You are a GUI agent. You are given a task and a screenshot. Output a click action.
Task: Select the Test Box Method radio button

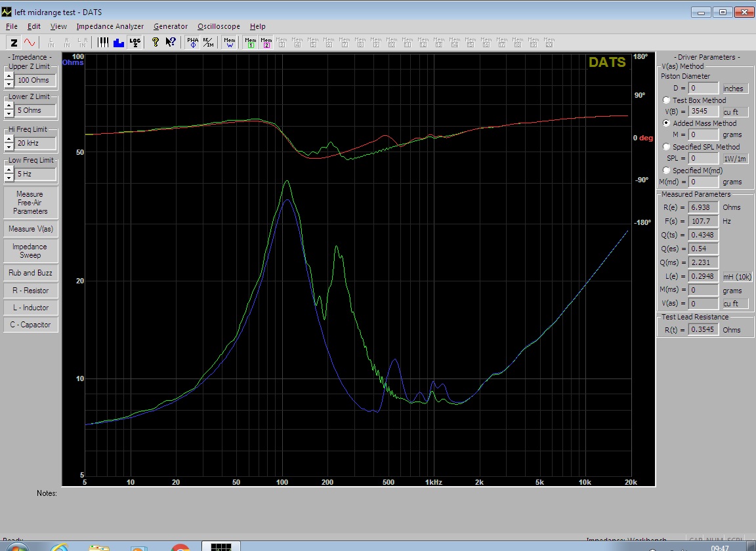(666, 100)
